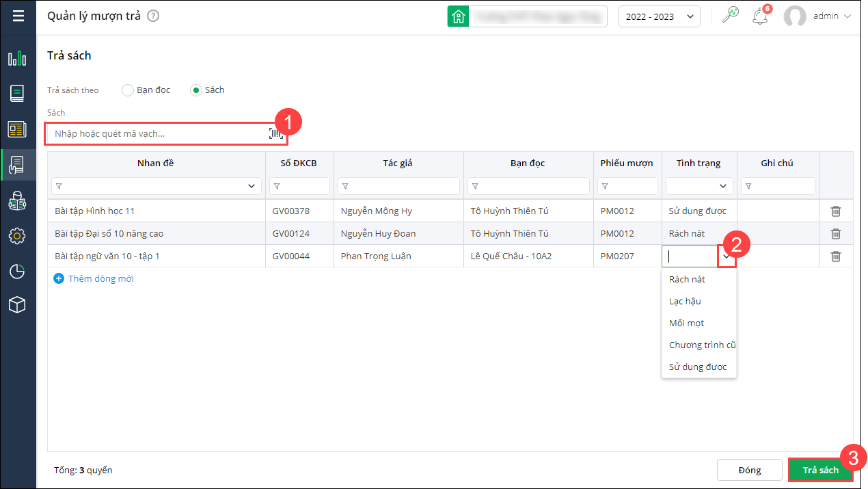Click the plus icon of Thêm dòng mới
Image resolution: width=868 pixels, height=489 pixels.
(x=59, y=278)
